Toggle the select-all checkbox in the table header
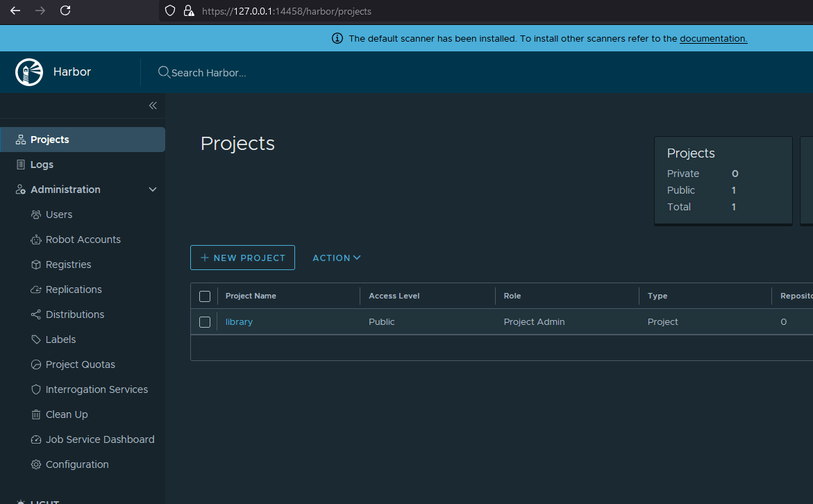This screenshot has height=504, width=813. [x=205, y=296]
